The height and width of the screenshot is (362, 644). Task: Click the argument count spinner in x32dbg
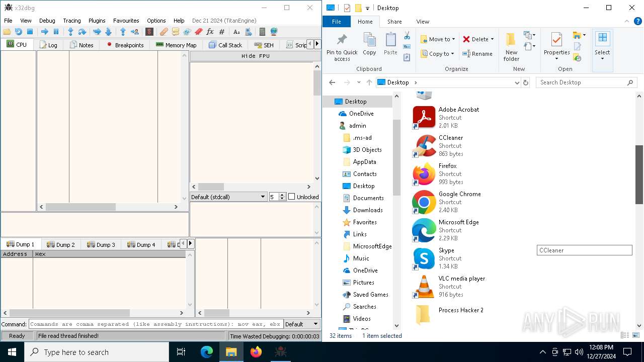(278, 197)
